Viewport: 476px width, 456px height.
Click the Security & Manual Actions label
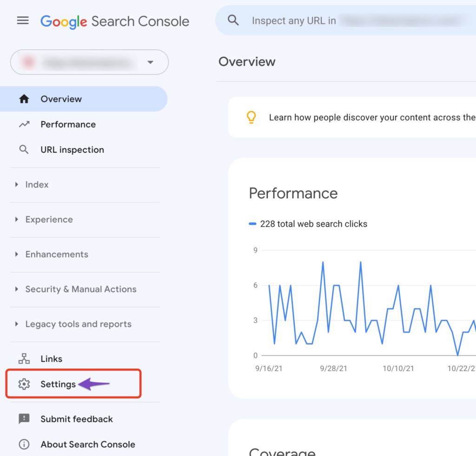[81, 289]
